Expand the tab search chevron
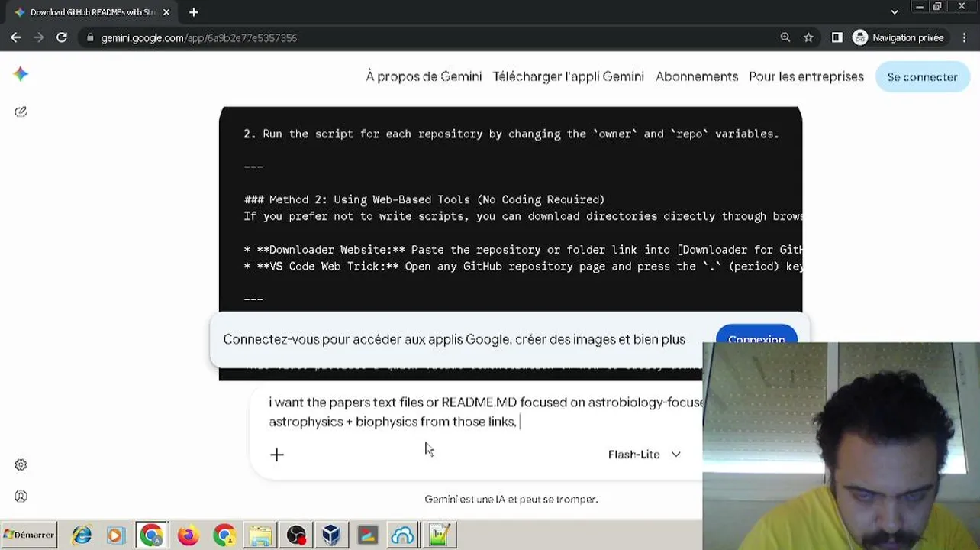This screenshot has width=980, height=550. pos(895,12)
